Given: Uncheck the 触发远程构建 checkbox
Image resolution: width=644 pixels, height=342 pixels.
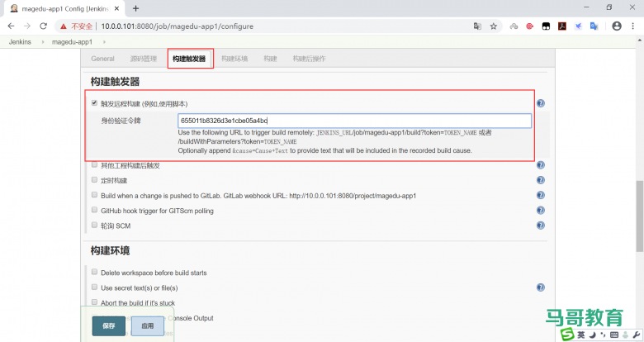Looking at the screenshot, I should point(94,102).
